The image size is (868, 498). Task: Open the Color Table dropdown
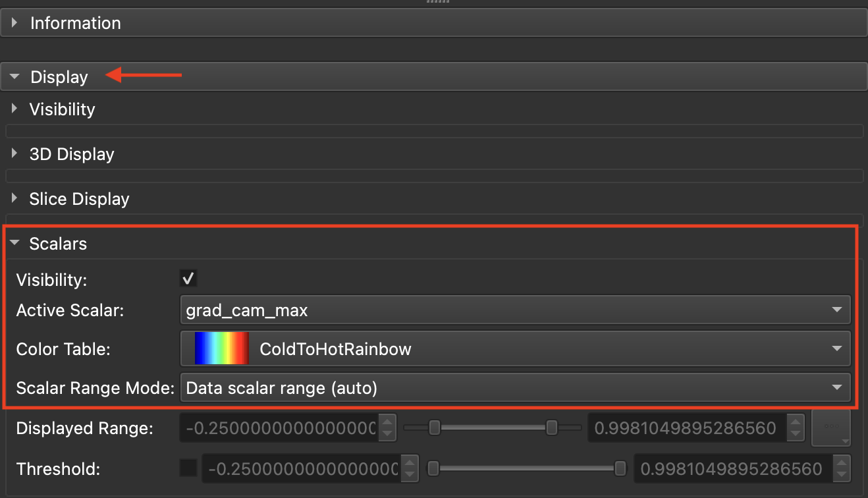click(516, 348)
